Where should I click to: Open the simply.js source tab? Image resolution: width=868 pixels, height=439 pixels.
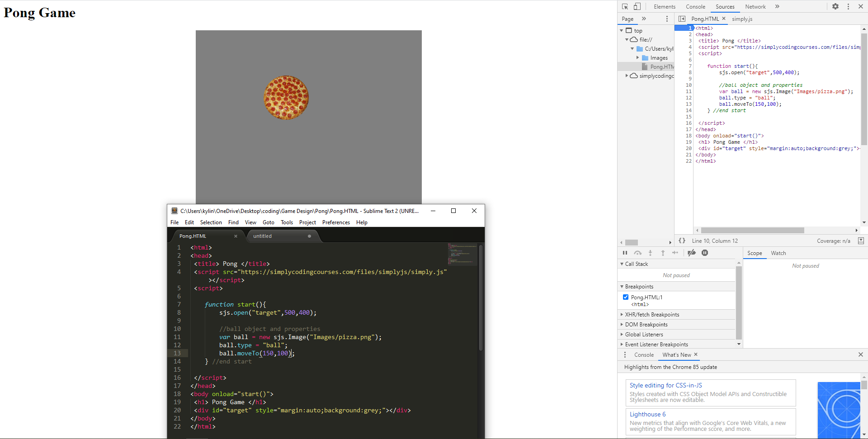pos(742,19)
